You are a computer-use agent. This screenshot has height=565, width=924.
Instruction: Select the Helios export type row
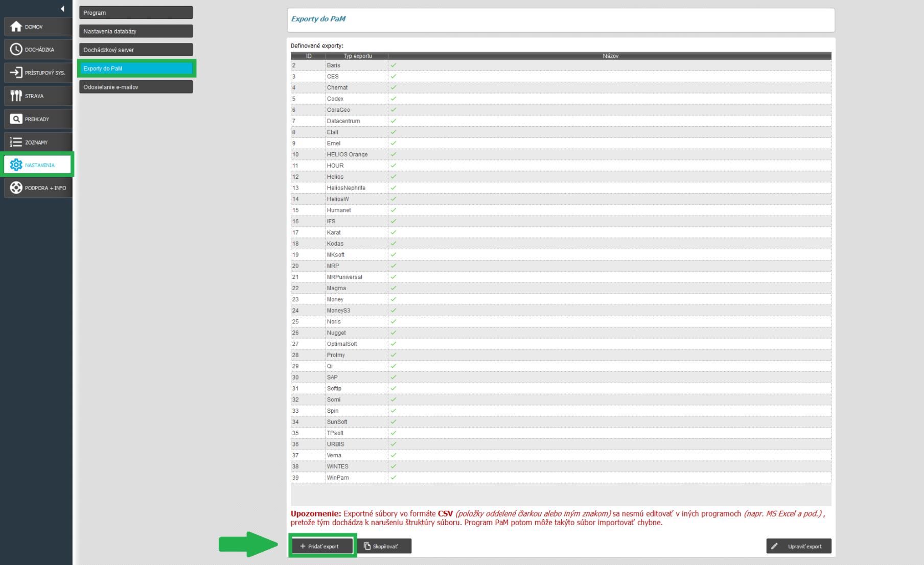(561, 177)
